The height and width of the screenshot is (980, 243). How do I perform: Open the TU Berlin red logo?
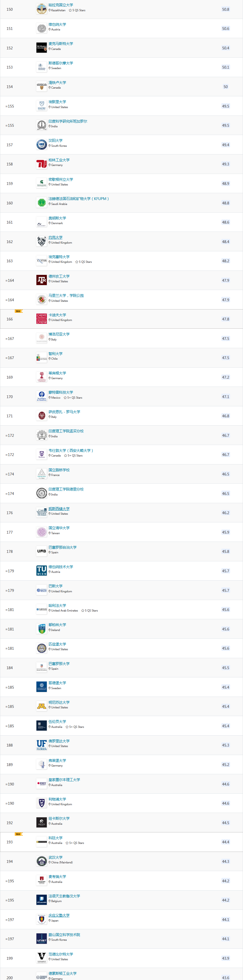[41, 164]
